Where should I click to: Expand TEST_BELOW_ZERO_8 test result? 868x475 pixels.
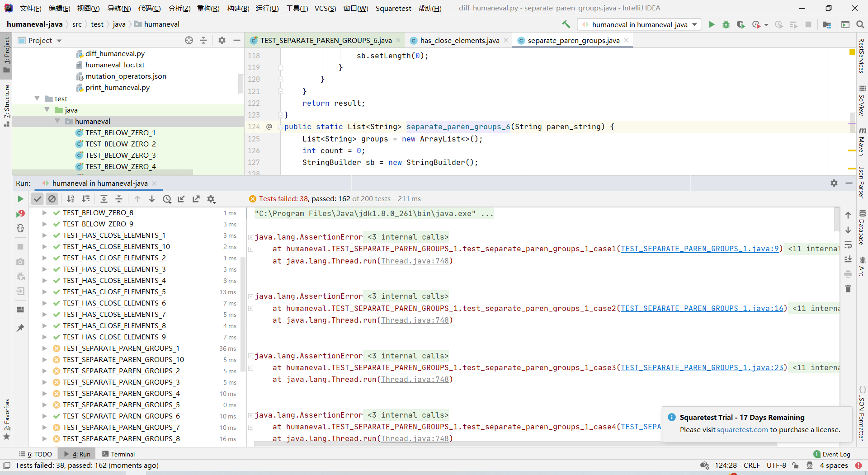pyautogui.click(x=44, y=213)
